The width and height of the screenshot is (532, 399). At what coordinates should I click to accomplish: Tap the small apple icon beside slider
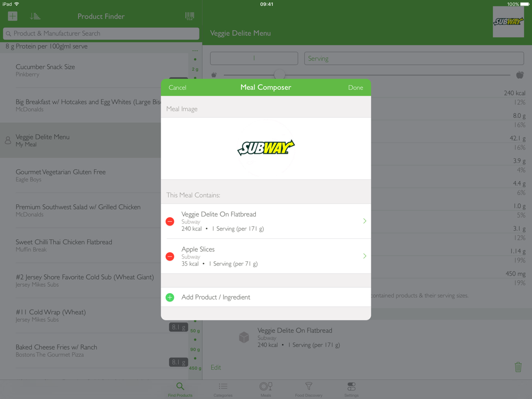[214, 74]
